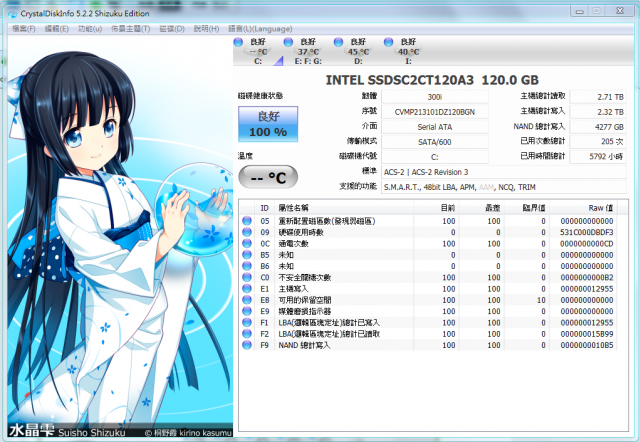The height and width of the screenshot is (442, 640).
Task: Switch to the 45 °C D: disk
Action: click(358, 51)
